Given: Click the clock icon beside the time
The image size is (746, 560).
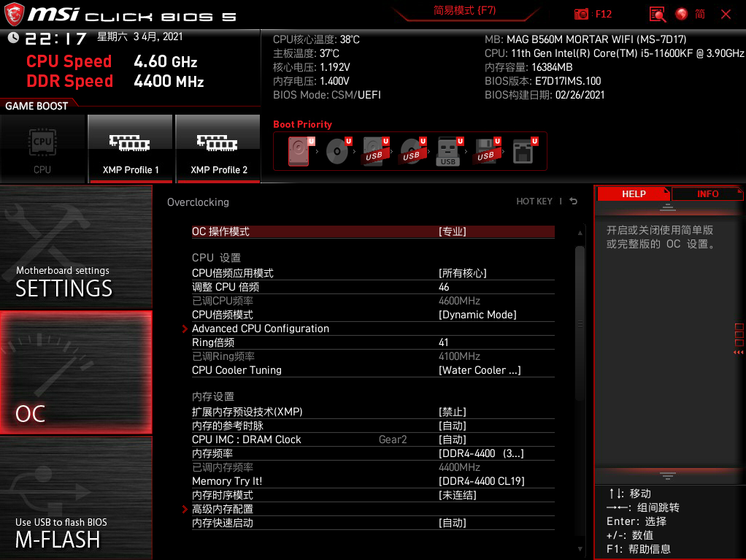Looking at the screenshot, I should pyautogui.click(x=13, y=37).
